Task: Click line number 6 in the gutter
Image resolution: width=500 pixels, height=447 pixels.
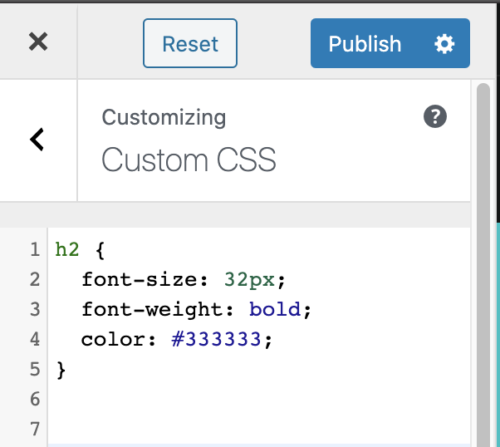Action: (x=35, y=399)
